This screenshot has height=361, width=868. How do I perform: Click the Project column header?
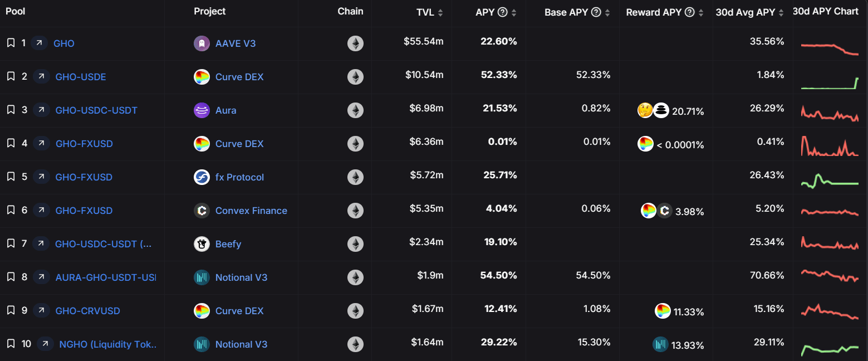click(x=210, y=11)
